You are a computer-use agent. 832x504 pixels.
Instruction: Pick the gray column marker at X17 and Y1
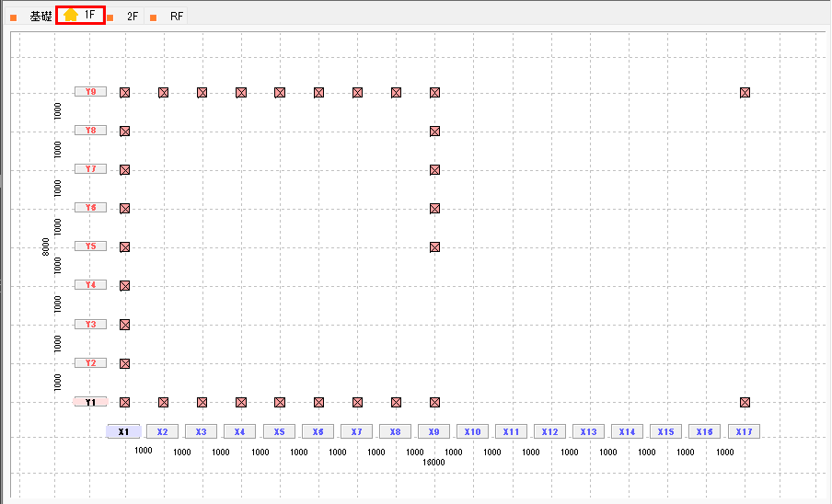click(x=745, y=402)
